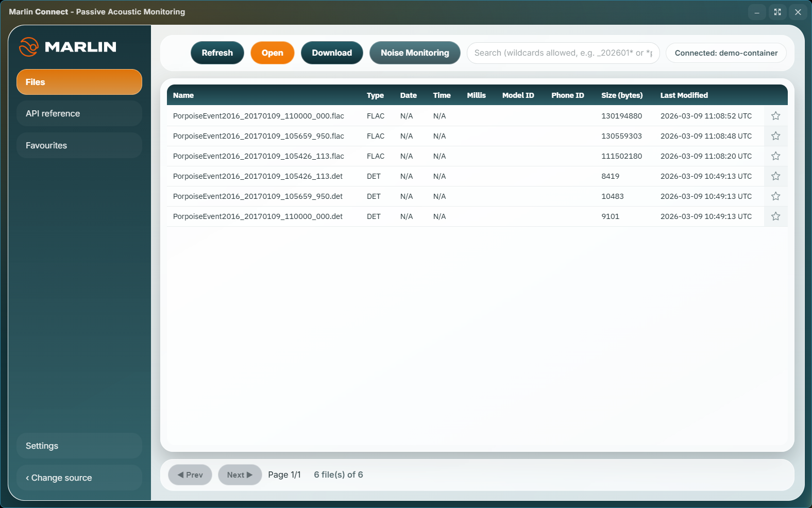812x508 pixels.
Task: Click size value 111502180
Action: click(x=622, y=156)
